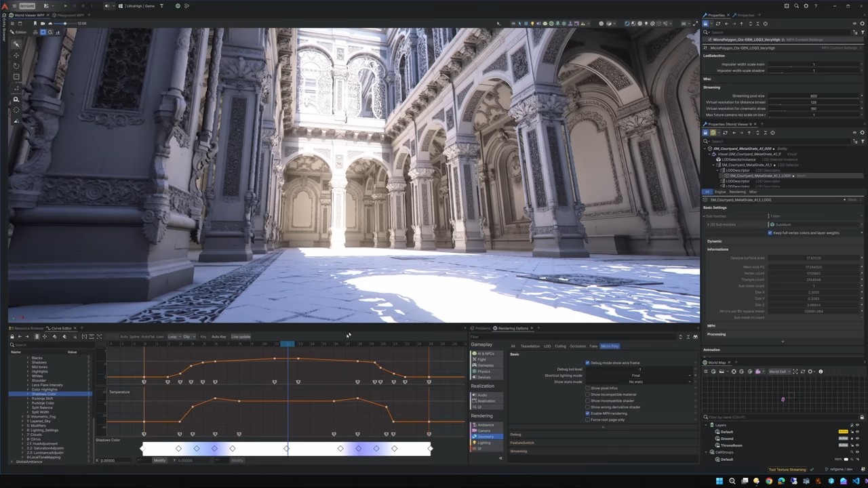Select the Shadows Color row in the curve list
Viewport: 868px width, 488px height.
(43, 394)
